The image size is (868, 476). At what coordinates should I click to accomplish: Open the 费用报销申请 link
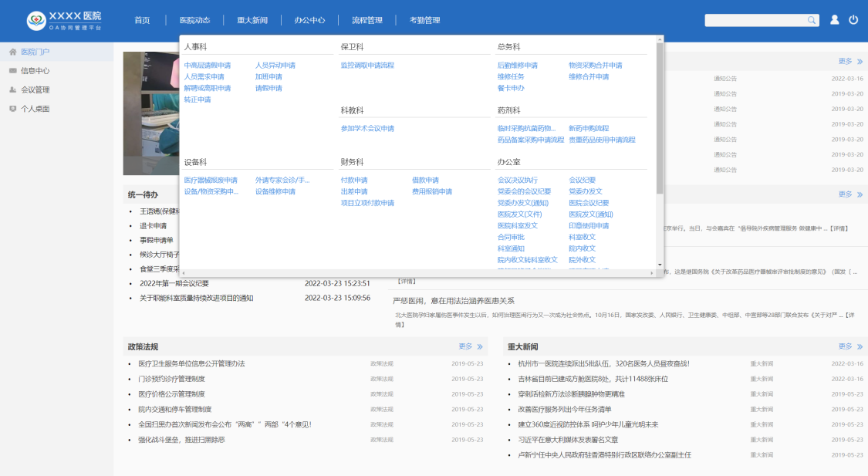[432, 191]
